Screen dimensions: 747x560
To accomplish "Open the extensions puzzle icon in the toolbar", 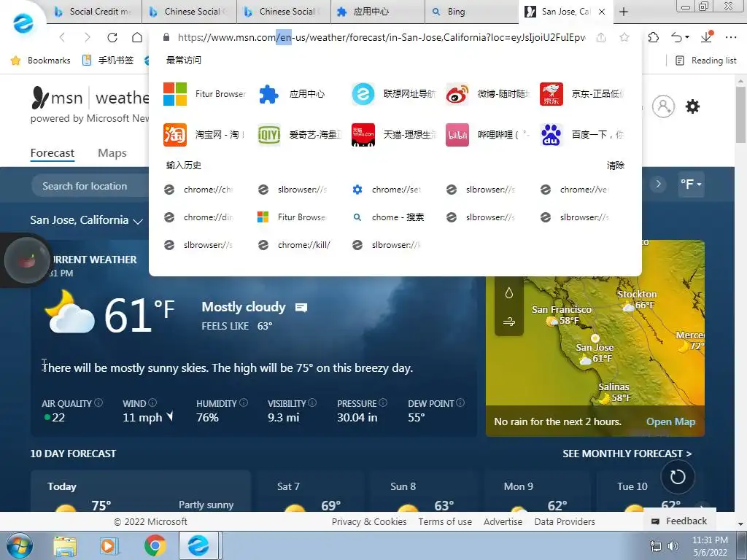I will point(653,37).
